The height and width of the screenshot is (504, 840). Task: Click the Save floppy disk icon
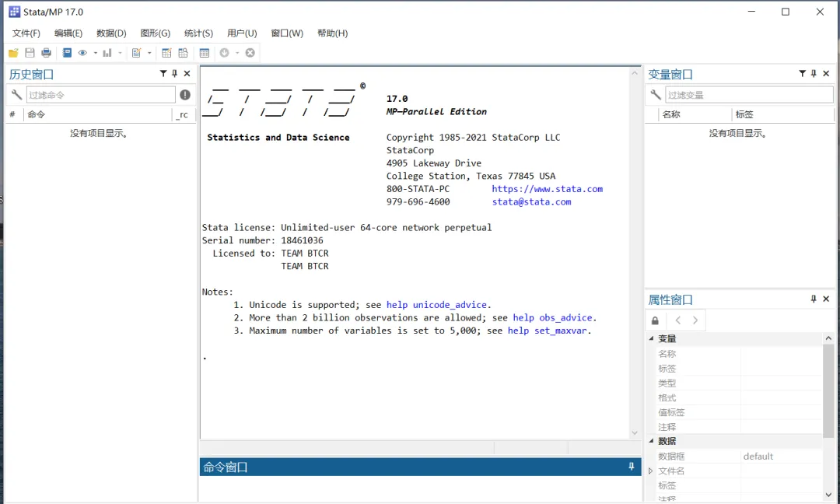point(30,52)
